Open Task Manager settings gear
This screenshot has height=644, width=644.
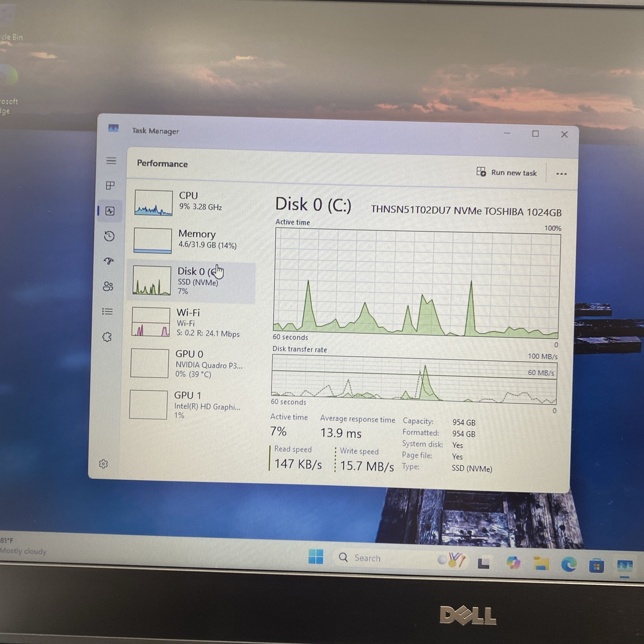pyautogui.click(x=103, y=464)
